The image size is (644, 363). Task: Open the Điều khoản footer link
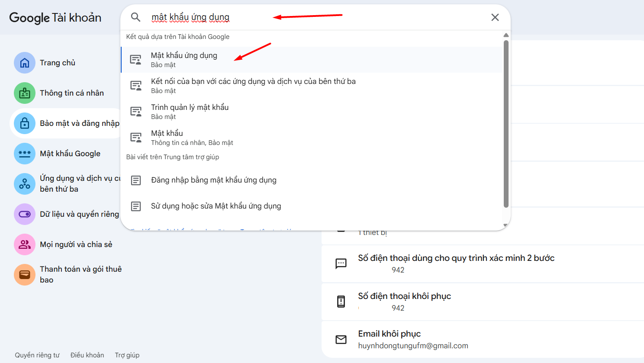coord(87,355)
